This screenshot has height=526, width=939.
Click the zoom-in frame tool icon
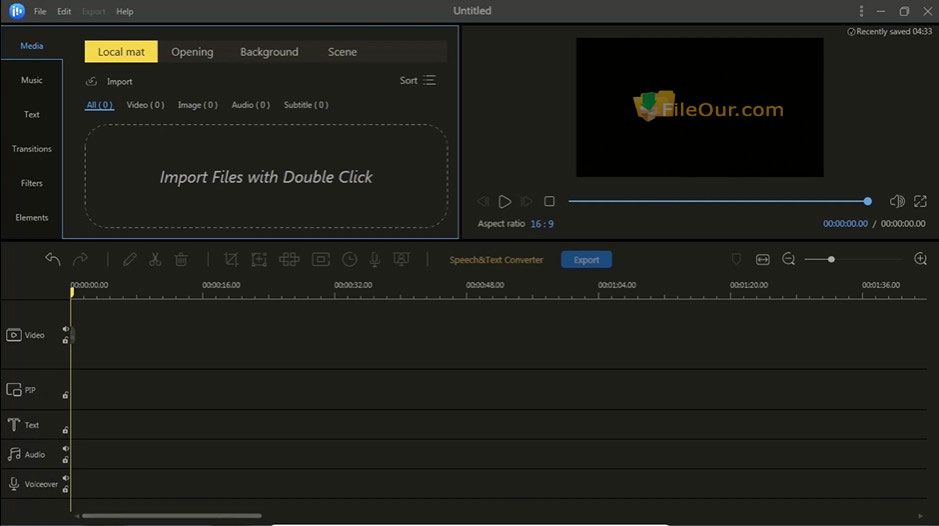[259, 259]
